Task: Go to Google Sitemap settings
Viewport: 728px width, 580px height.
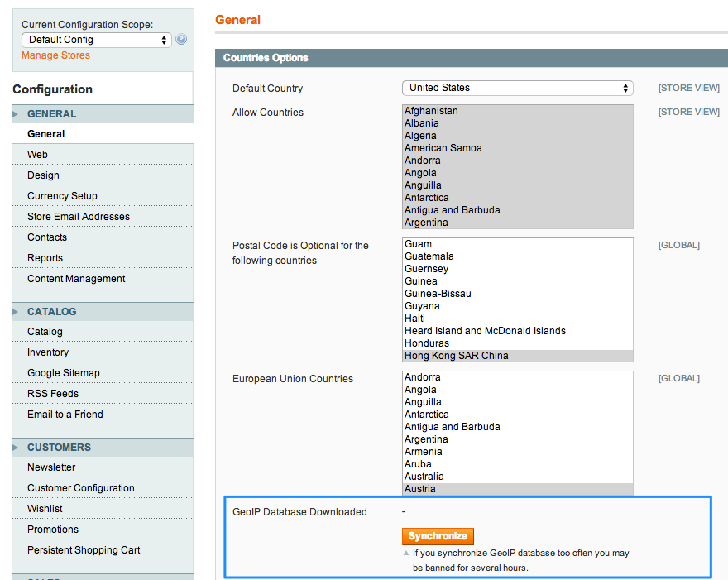Action: pos(103,373)
